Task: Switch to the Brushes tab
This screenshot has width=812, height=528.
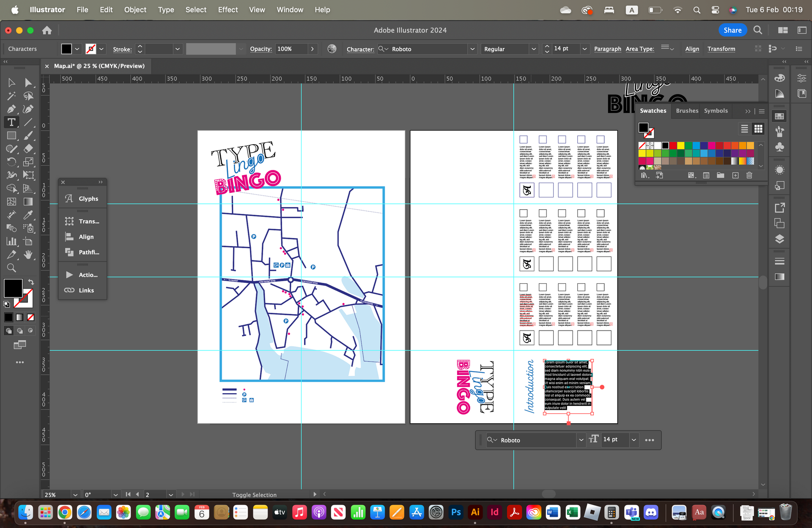Action: coord(687,111)
